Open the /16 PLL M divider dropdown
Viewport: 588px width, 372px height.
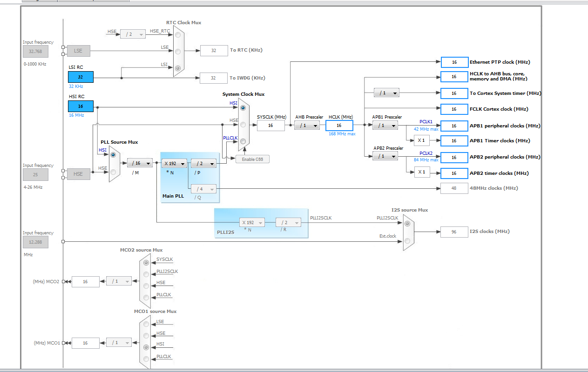140,163
